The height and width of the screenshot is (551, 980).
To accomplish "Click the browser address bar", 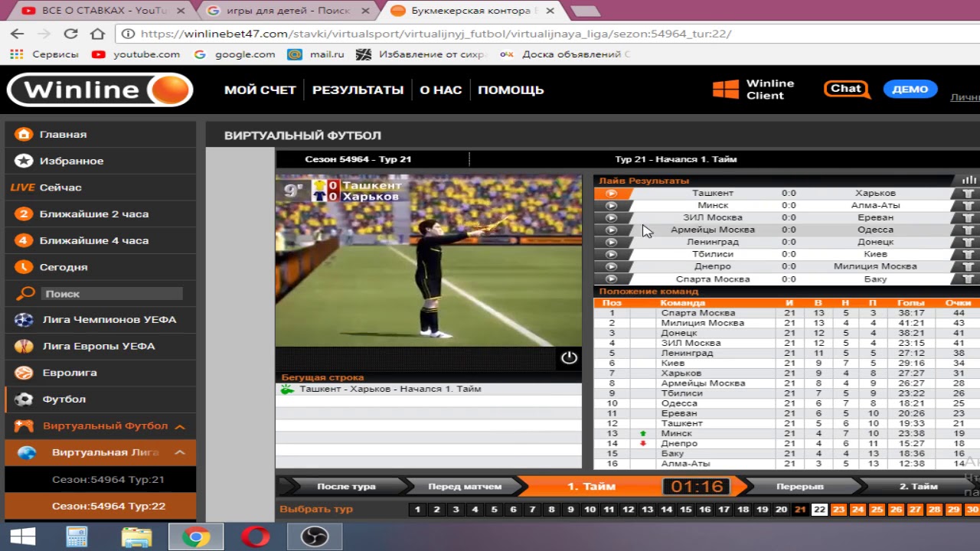I will tap(547, 34).
